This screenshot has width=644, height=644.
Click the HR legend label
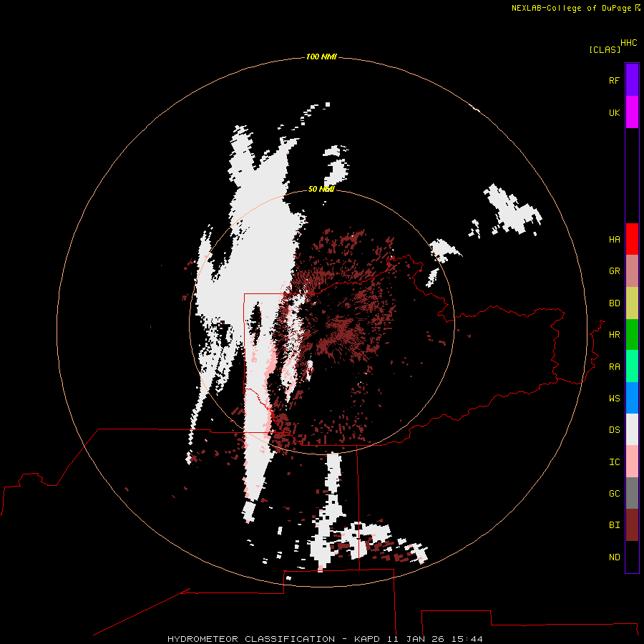[614, 335]
